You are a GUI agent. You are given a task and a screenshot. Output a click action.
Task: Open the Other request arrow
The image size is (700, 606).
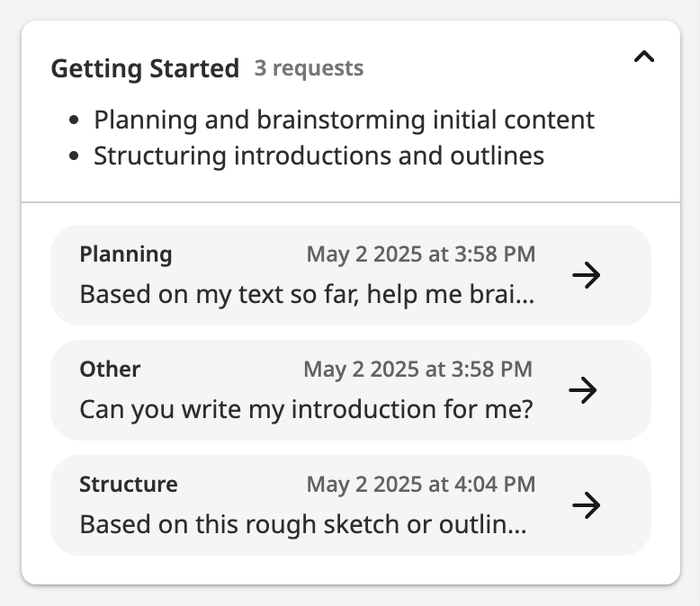pos(583,390)
